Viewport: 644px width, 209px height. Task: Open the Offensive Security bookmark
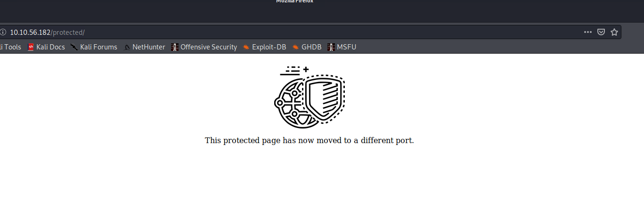(204, 47)
